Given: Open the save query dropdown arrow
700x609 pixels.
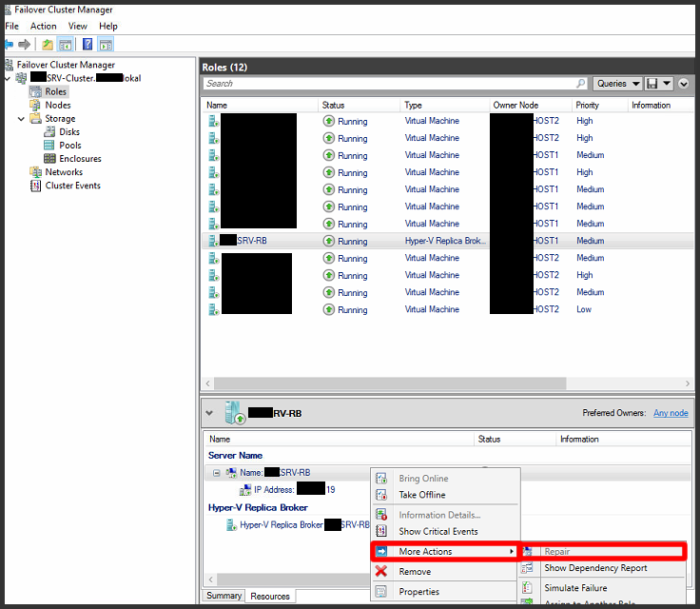Looking at the screenshot, I should coord(667,84).
